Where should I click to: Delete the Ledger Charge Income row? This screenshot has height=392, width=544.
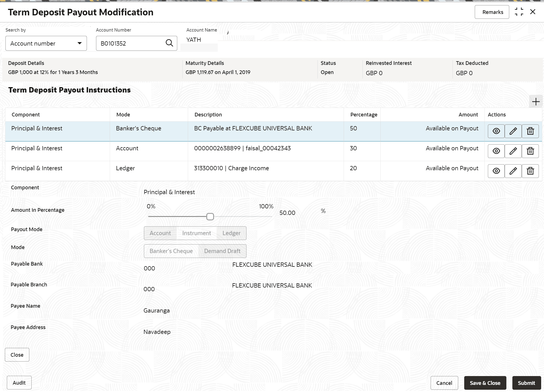[530, 171]
